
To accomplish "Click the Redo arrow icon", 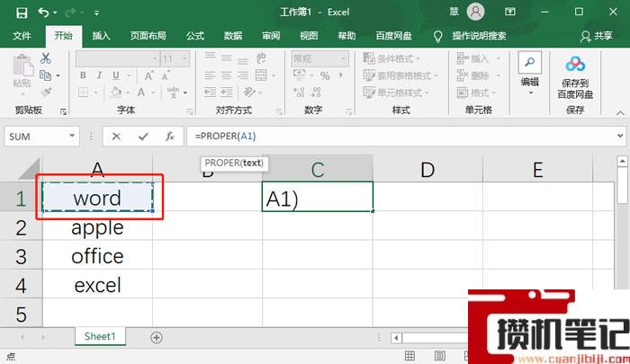I will click(x=70, y=13).
